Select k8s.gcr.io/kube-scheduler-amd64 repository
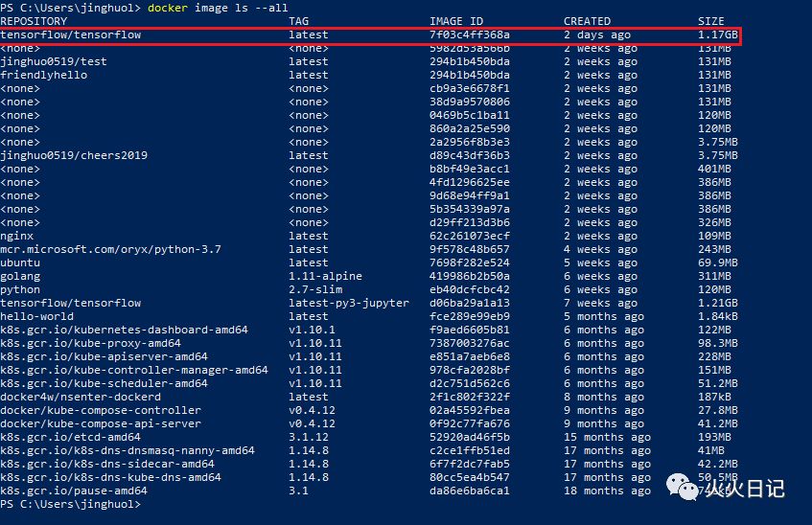 104,383
